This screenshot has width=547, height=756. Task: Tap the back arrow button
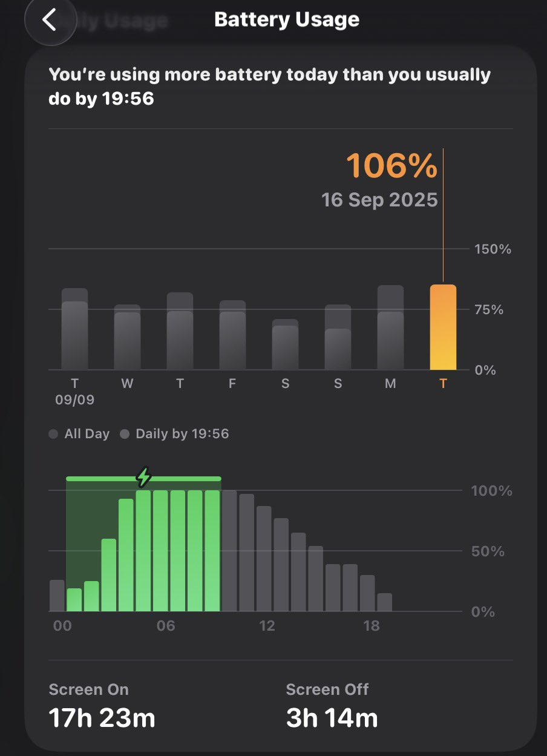coord(50,20)
